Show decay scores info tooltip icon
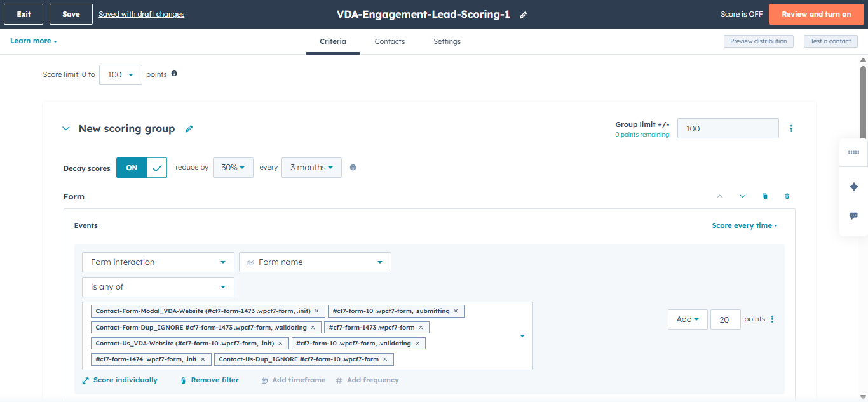 tap(353, 168)
